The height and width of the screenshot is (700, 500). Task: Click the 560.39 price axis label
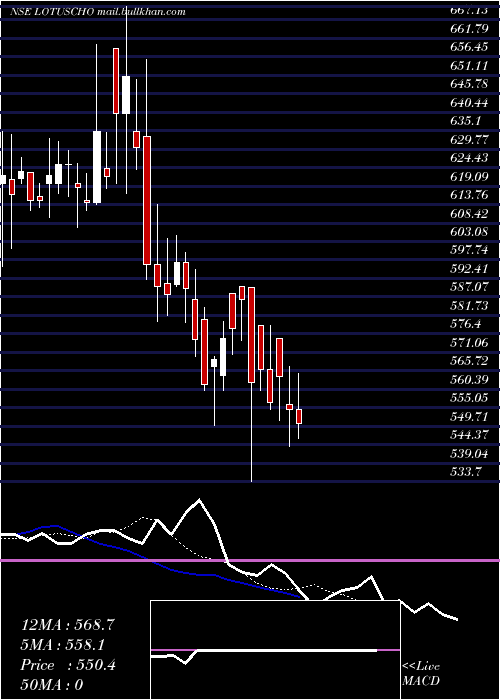(x=470, y=379)
